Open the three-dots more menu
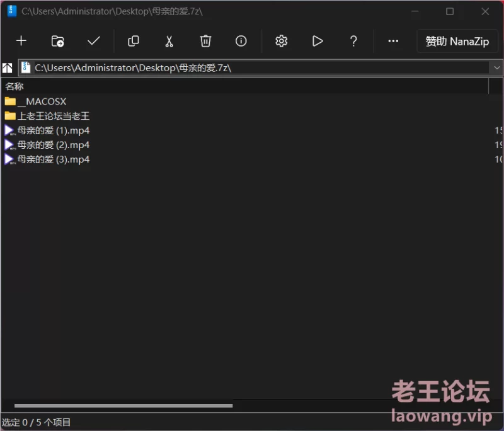This screenshot has height=431, width=504. click(393, 41)
